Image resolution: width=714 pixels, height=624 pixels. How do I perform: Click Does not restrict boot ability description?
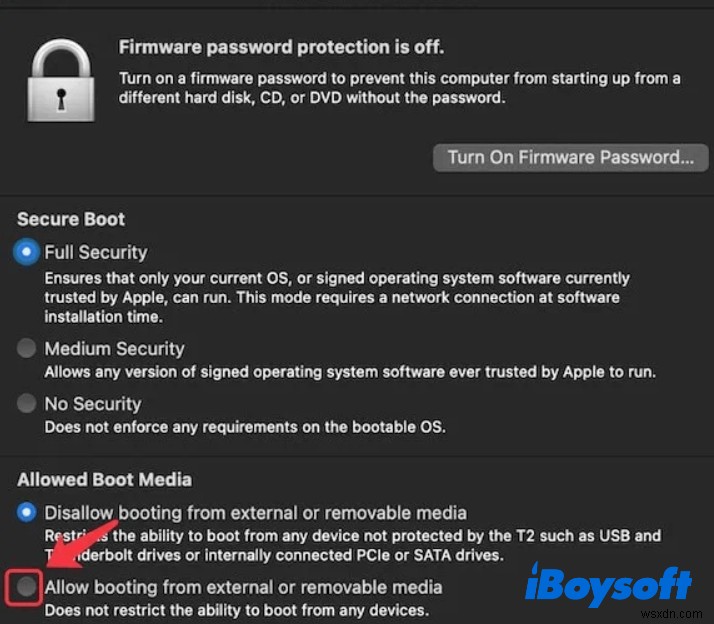(x=236, y=610)
